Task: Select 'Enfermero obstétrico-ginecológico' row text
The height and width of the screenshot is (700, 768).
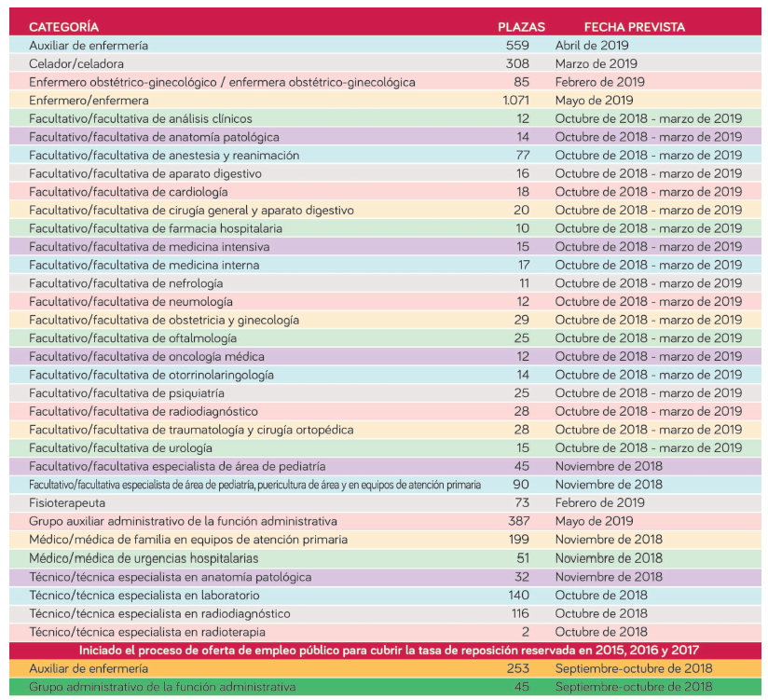Action: (x=222, y=82)
